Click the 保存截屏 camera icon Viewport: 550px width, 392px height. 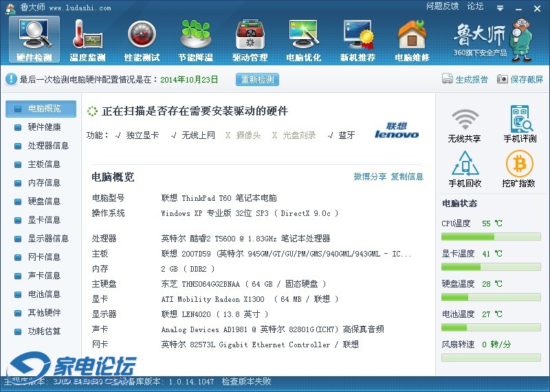[503, 79]
